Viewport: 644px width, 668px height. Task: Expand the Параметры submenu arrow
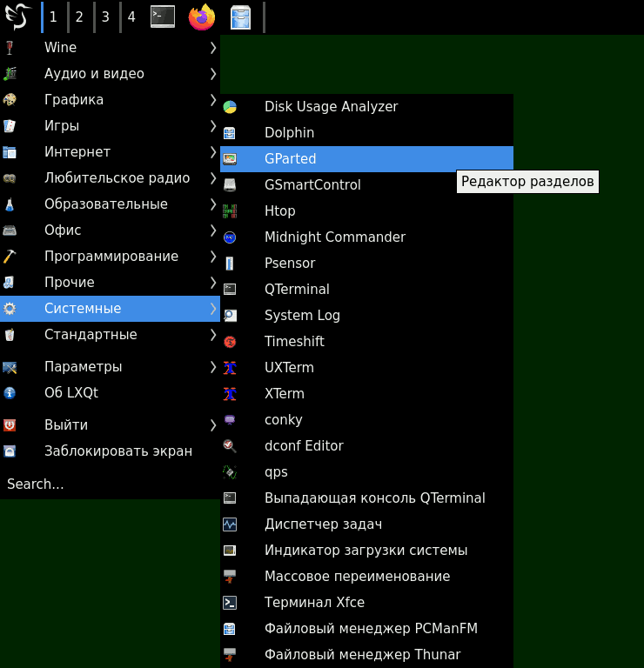213,367
